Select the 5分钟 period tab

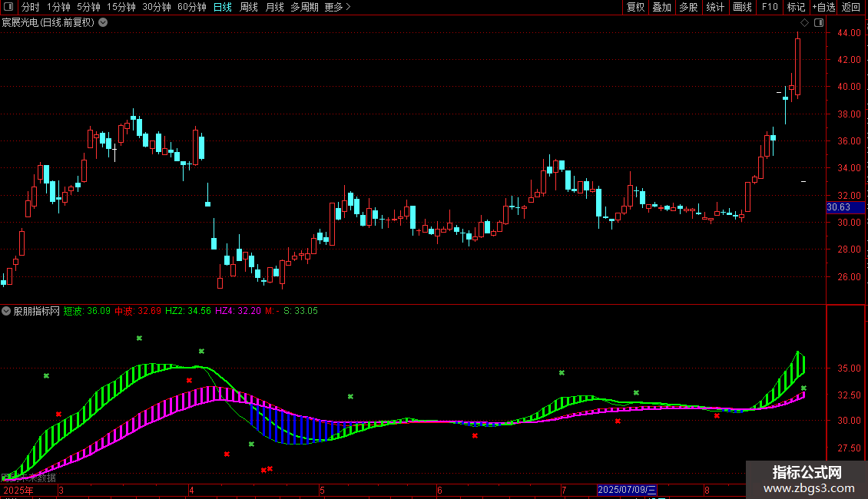pos(88,7)
